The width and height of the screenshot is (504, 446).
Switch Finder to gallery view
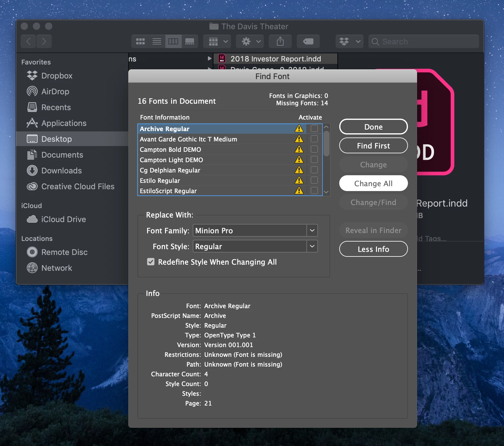(x=190, y=41)
